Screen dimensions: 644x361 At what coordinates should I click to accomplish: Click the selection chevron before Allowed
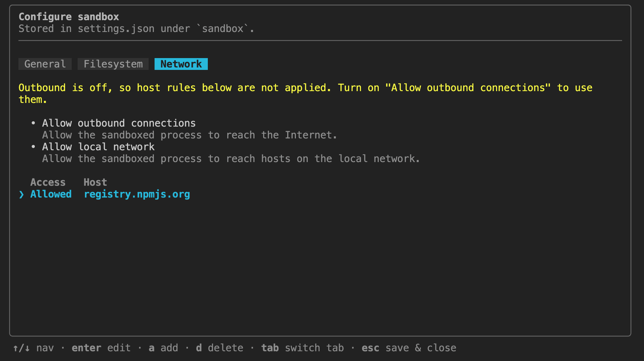click(x=22, y=194)
